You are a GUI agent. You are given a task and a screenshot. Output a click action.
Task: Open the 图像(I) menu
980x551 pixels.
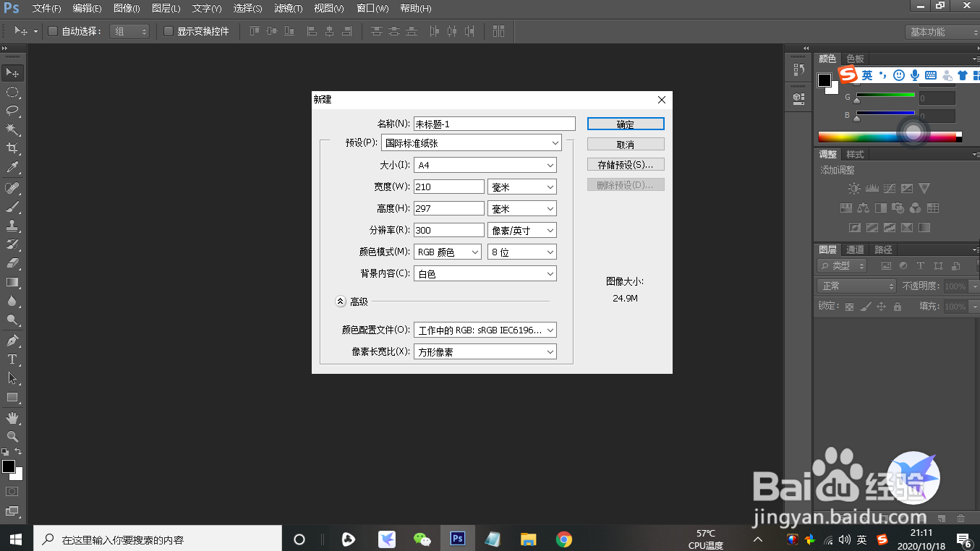click(127, 9)
